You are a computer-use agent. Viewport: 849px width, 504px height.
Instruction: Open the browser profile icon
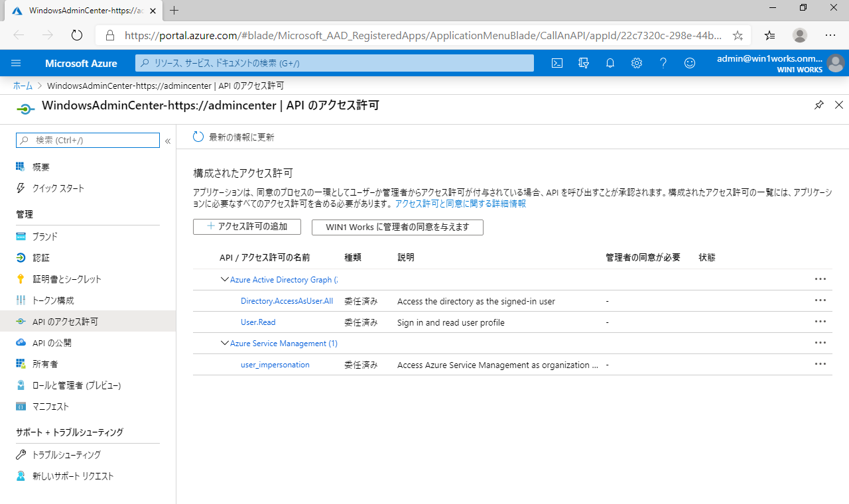tap(801, 35)
